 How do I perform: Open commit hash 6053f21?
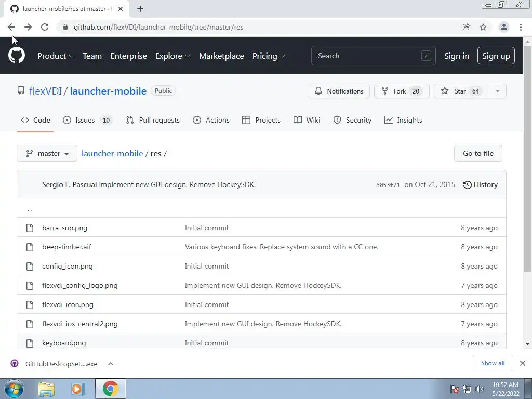coord(388,185)
